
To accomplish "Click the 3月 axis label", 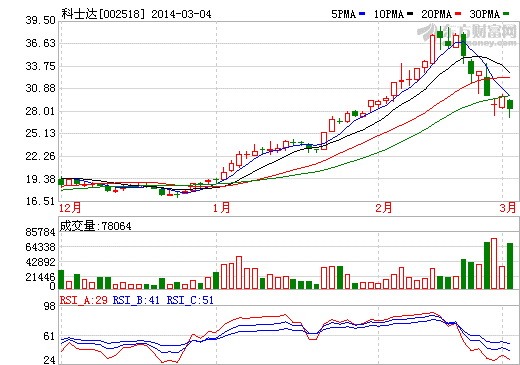I will click(x=508, y=208).
